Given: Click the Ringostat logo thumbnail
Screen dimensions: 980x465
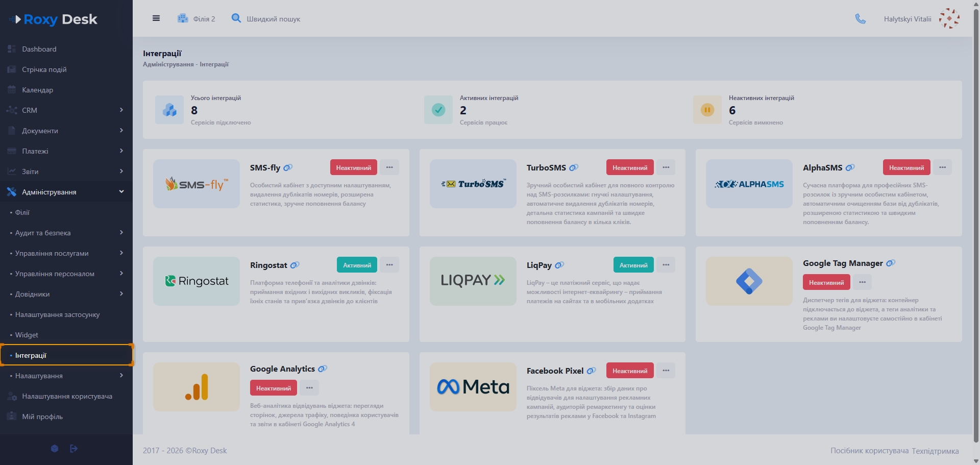Looking at the screenshot, I should click(x=197, y=281).
